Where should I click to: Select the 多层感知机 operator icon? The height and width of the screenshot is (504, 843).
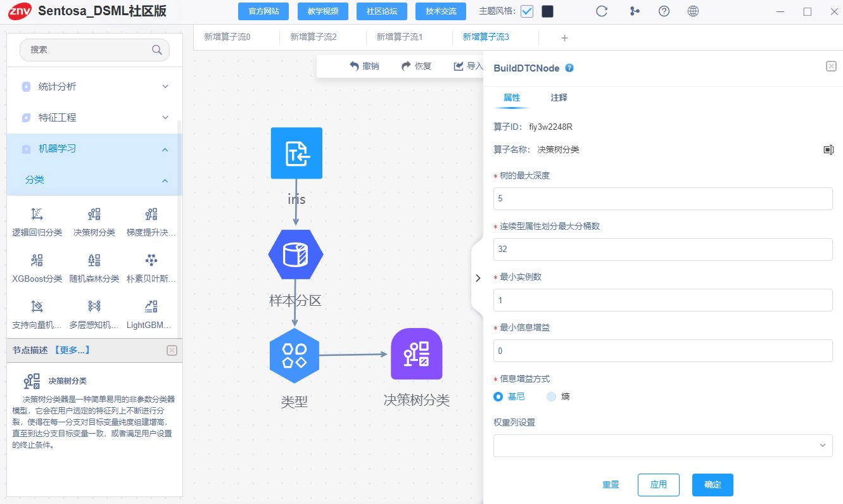click(x=94, y=307)
